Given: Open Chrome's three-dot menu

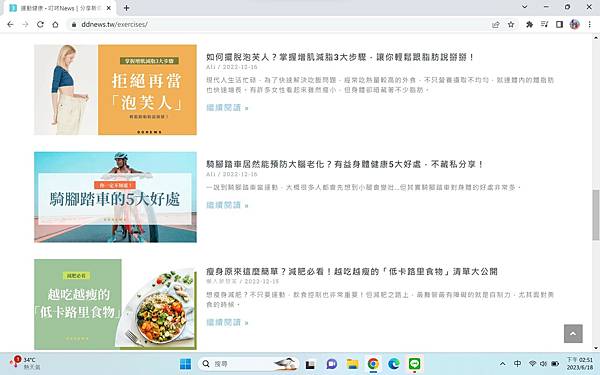Looking at the screenshot, I should coord(590,24).
